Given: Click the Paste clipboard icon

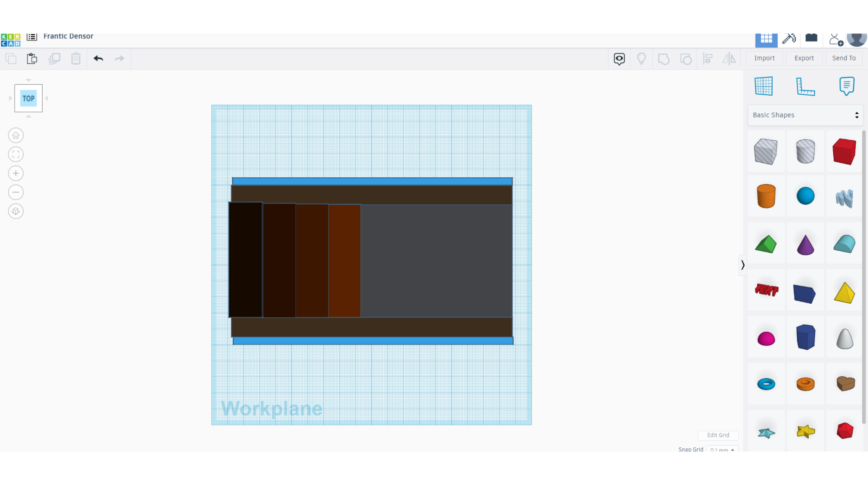Looking at the screenshot, I should point(32,59).
